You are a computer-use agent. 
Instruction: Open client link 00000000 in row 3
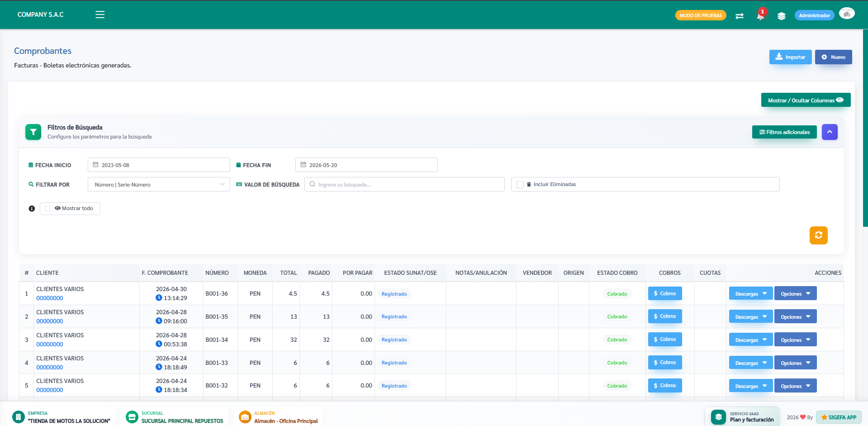pos(50,345)
